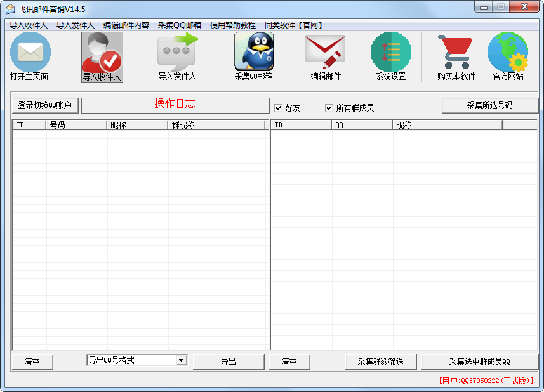Click the 导出 button
The height and width of the screenshot is (392, 544).
tap(229, 362)
